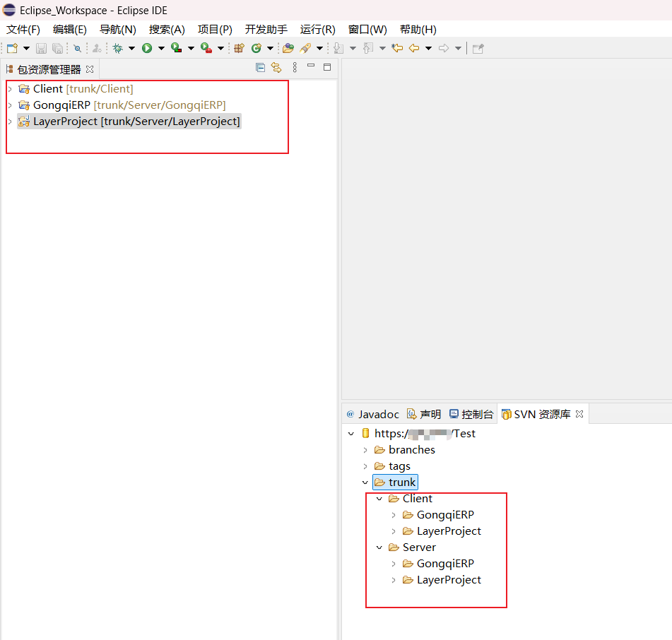Image resolution: width=672 pixels, height=640 pixels.
Task: Open the New Java Class dropdown arrow
Action: pos(270,49)
